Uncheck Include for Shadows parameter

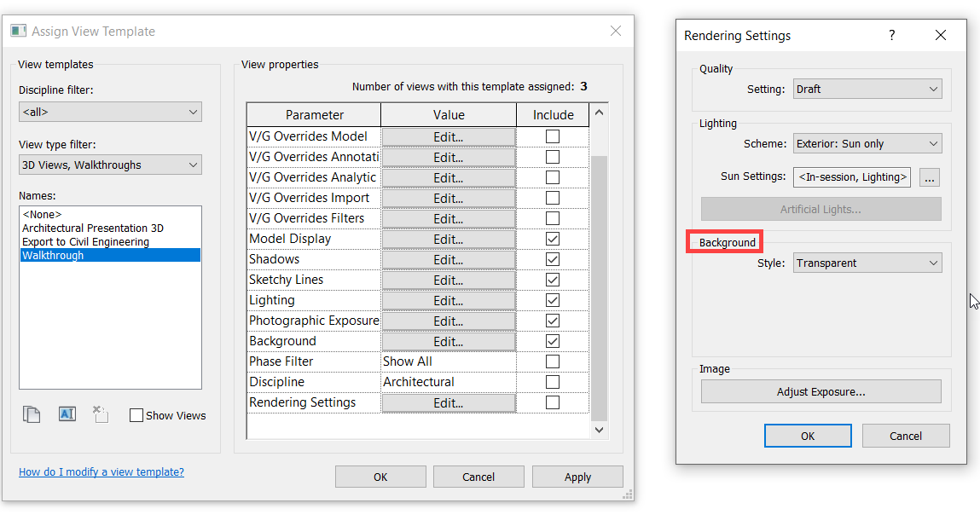coord(552,258)
